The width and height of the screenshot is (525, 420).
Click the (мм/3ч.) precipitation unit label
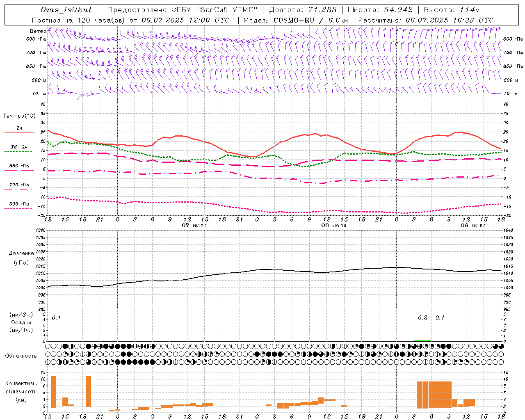(21, 315)
